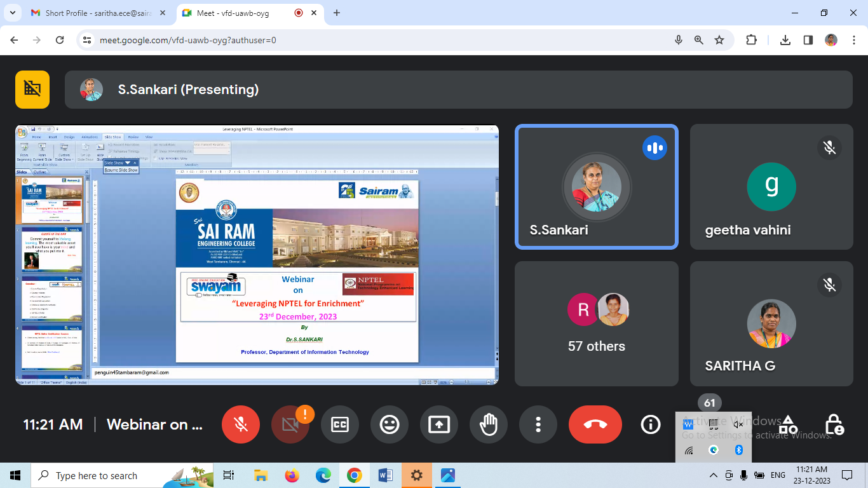This screenshot has height=488, width=868.
Task: Raise your hand in the meeting
Action: [x=489, y=424]
